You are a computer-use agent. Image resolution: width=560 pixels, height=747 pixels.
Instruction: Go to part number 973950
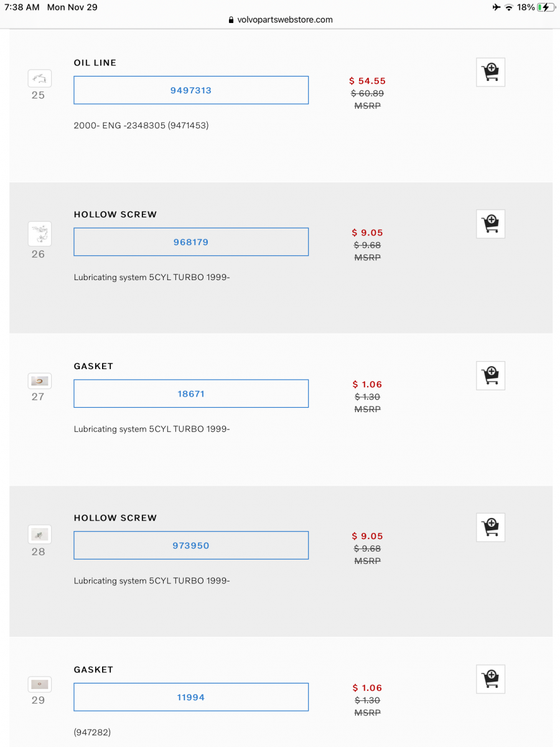pyautogui.click(x=191, y=546)
